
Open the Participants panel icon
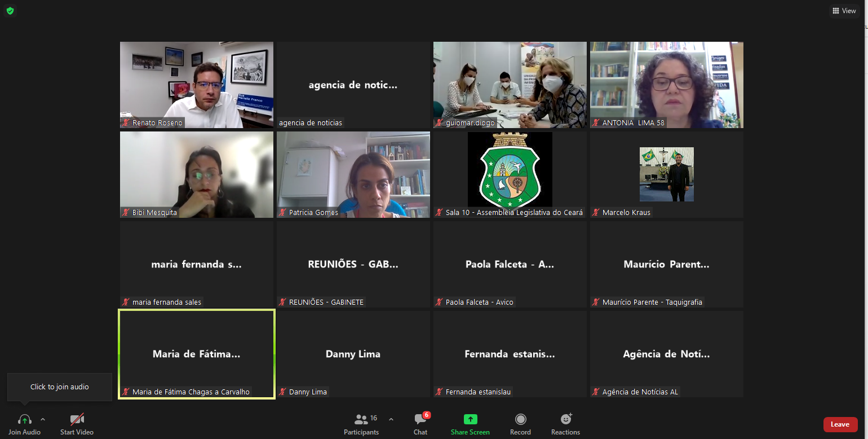[x=361, y=419]
